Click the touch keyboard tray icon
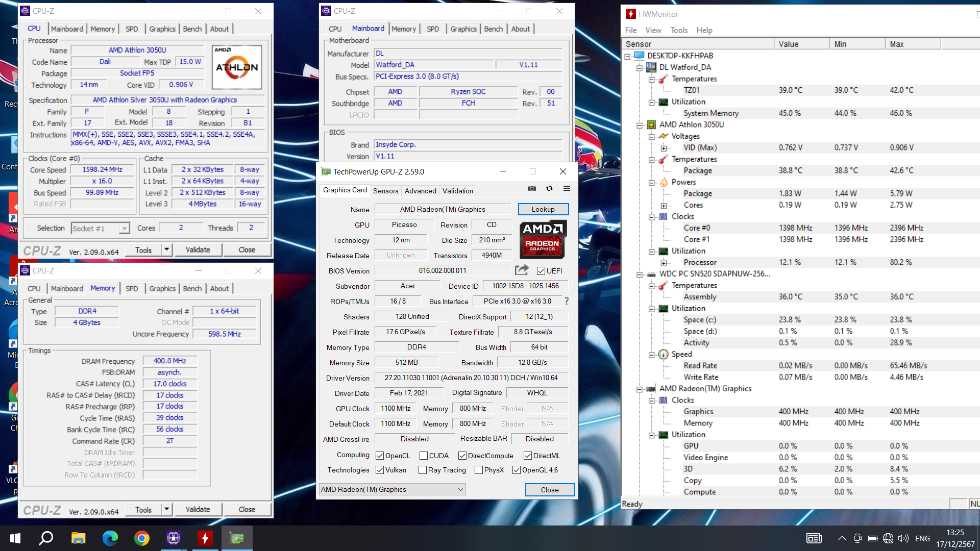980x551 pixels. pos(814,538)
